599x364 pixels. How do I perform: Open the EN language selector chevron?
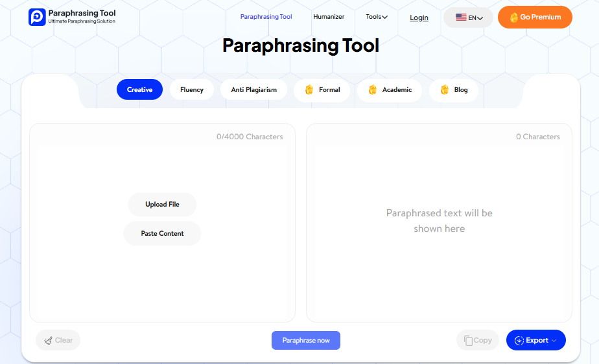click(x=480, y=18)
